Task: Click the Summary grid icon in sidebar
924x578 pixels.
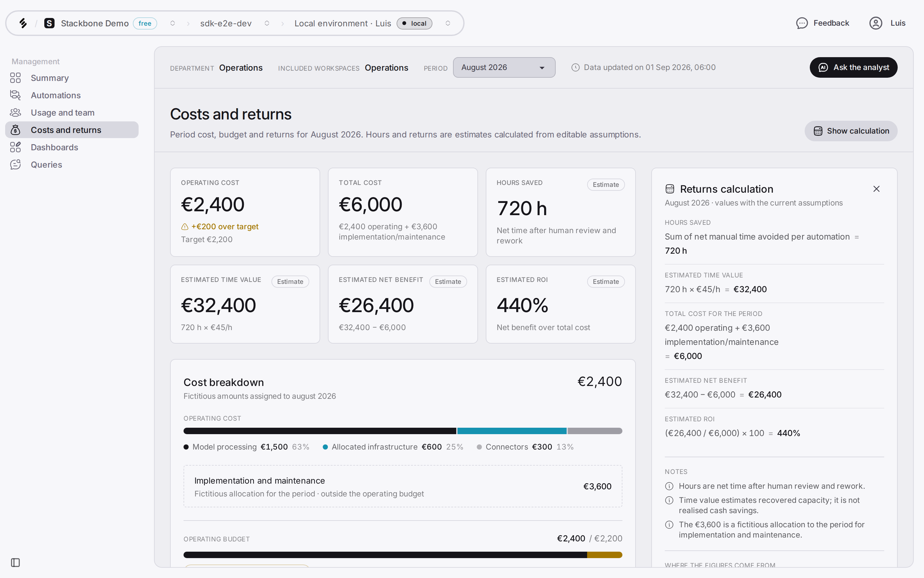Action: click(15, 78)
